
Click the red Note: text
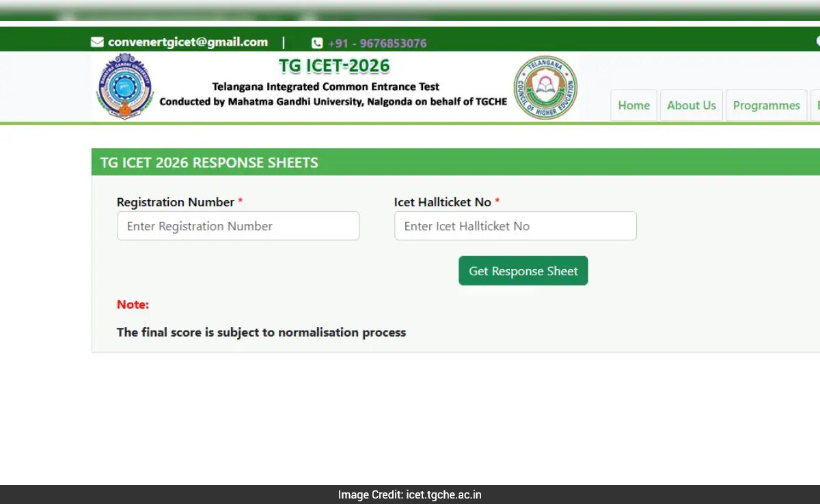pyautogui.click(x=133, y=305)
